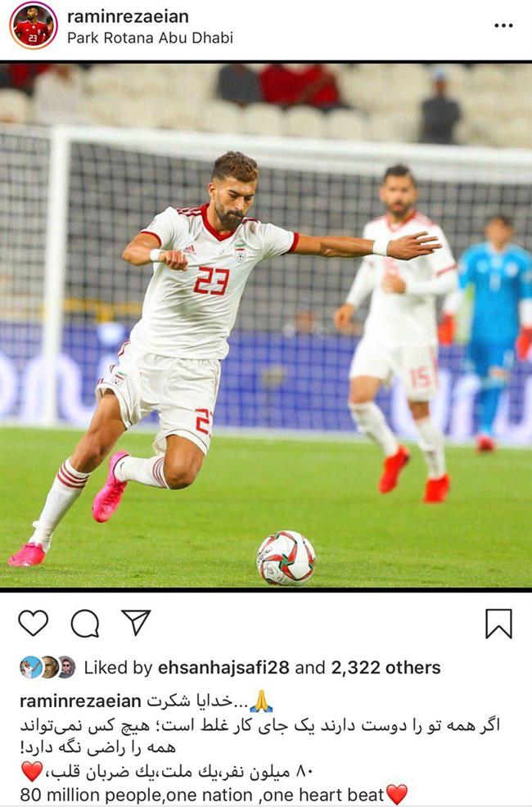Tap the English caption line about 80 million

pyautogui.click(x=203, y=794)
